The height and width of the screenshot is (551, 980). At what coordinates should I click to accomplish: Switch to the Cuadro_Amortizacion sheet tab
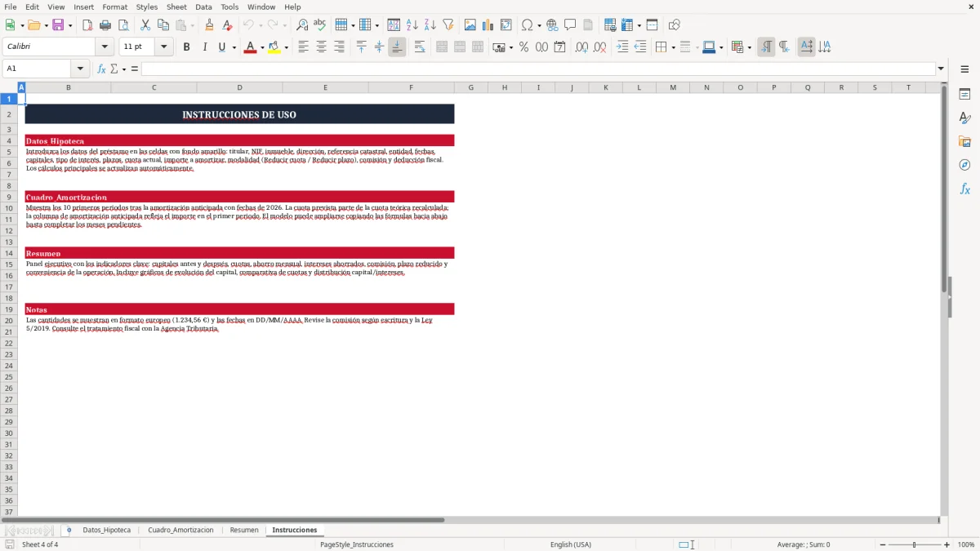pyautogui.click(x=180, y=530)
